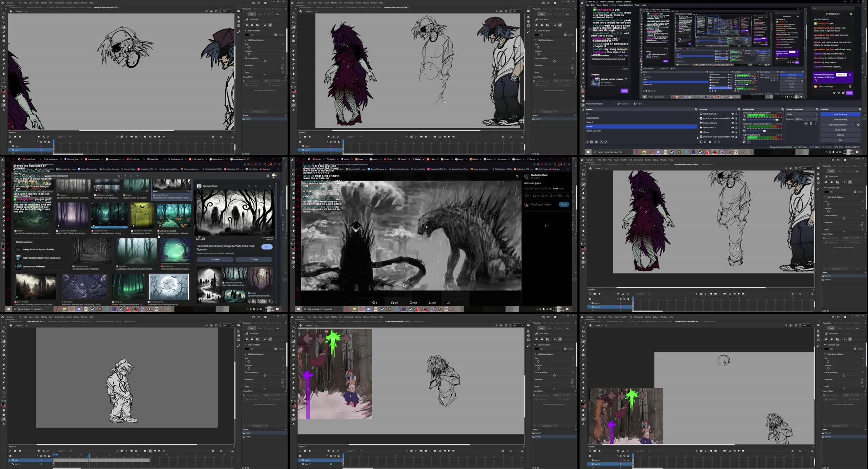Hide Display Capture 2 source in OBS

point(733,113)
